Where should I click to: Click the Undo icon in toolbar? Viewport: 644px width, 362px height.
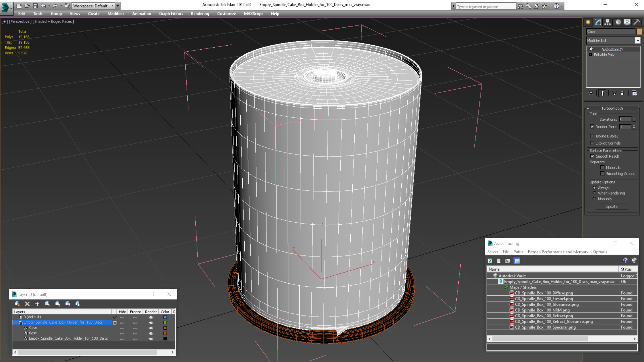pyautogui.click(x=43, y=5)
